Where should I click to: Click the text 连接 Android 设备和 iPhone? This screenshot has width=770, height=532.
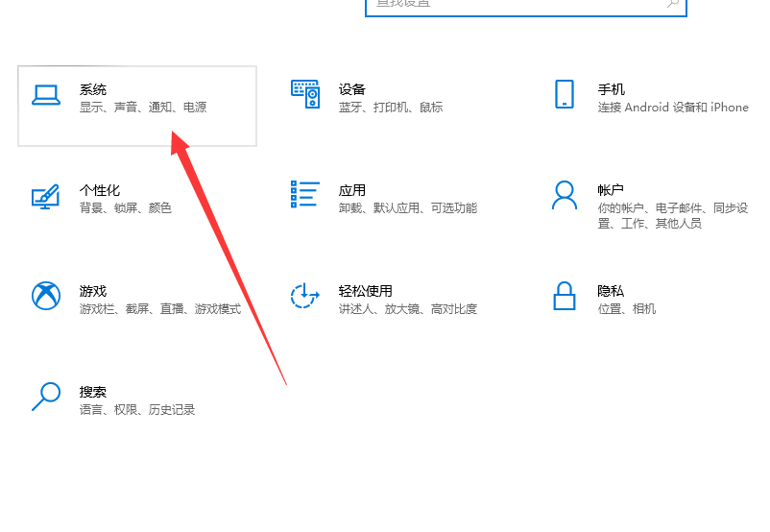point(673,108)
